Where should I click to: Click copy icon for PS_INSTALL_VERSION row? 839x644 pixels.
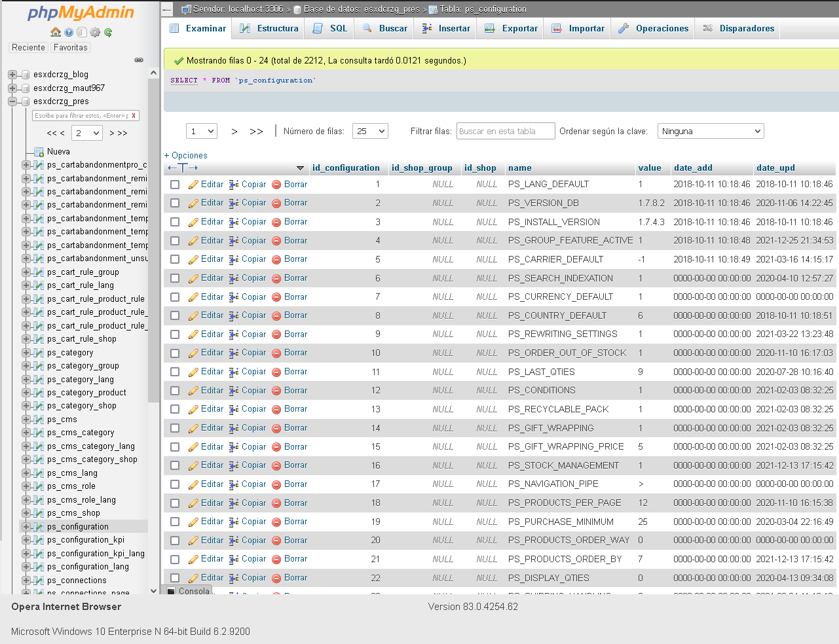[x=234, y=223]
